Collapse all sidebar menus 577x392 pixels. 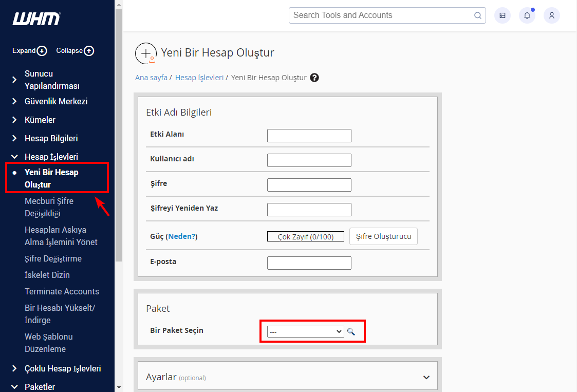point(75,51)
